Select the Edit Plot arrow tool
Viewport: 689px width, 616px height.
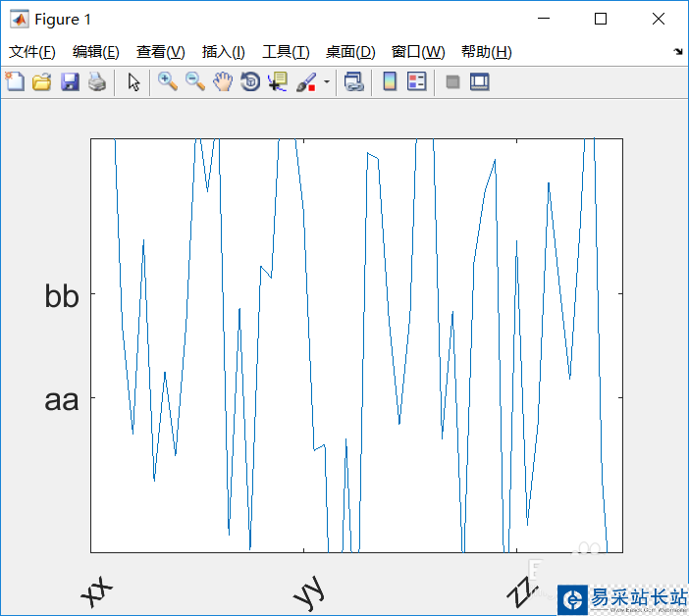click(x=133, y=81)
